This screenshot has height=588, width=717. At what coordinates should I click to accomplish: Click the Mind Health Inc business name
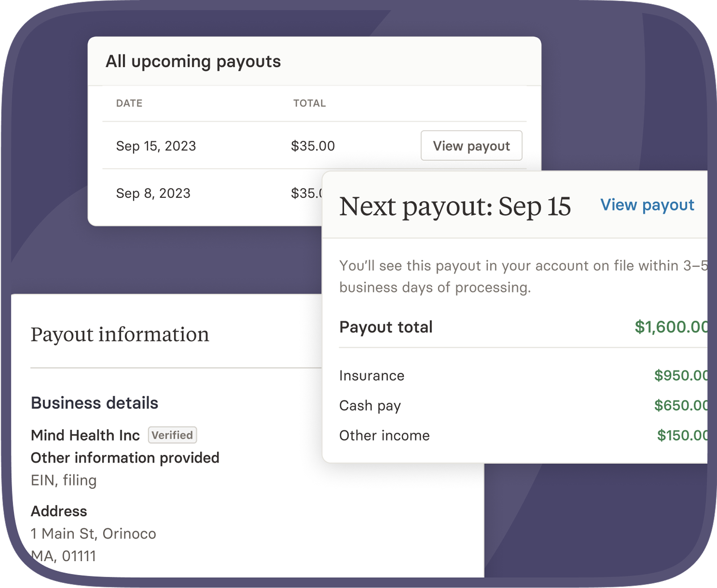85,435
